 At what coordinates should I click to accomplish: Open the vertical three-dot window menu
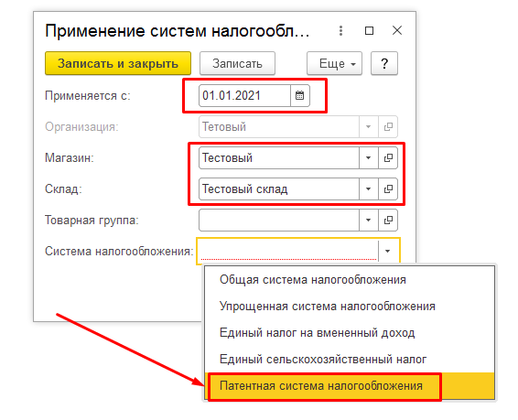tap(340, 31)
